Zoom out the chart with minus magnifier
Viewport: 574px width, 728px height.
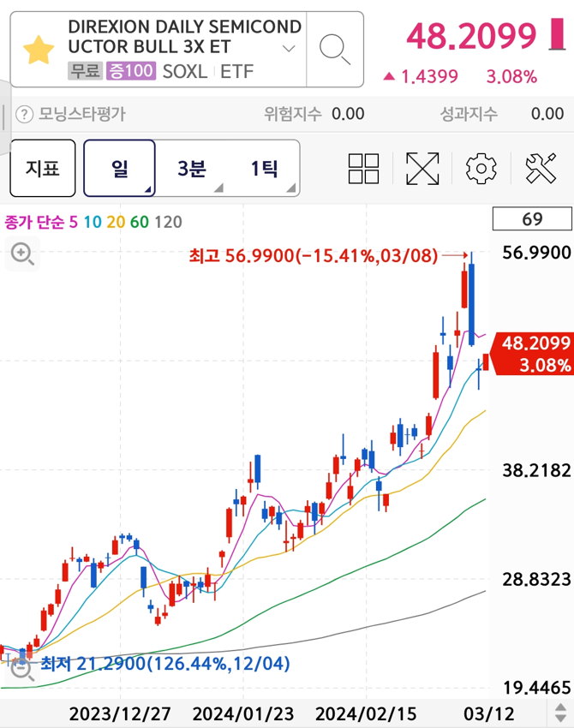pos(21,670)
